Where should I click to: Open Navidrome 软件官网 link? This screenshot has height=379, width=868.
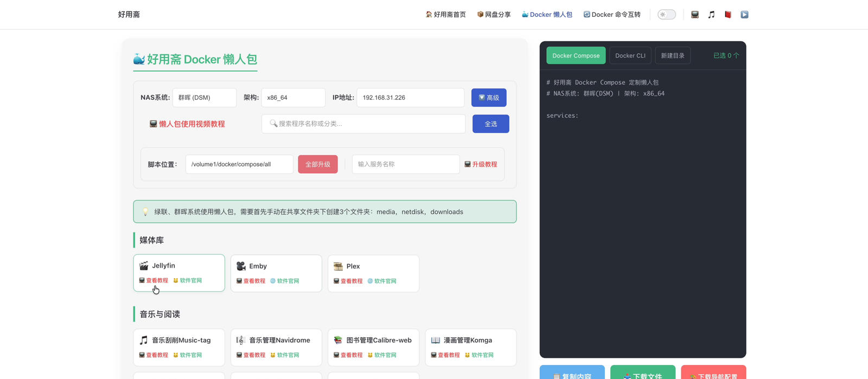pos(284,355)
